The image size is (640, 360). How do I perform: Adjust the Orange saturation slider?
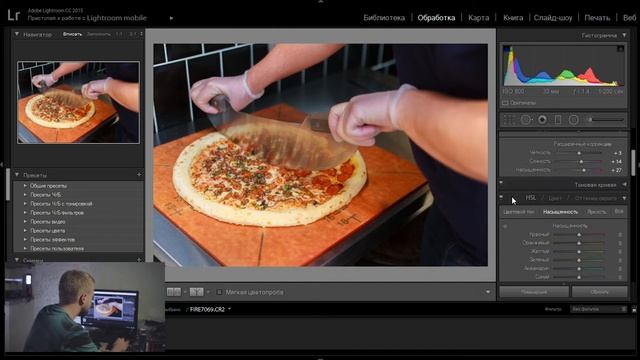point(579,243)
